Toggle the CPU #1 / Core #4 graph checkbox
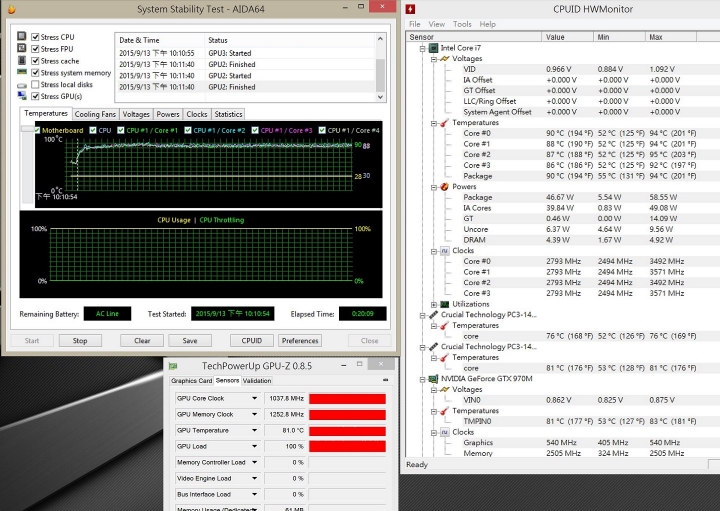This screenshot has width=720, height=511. click(322, 130)
